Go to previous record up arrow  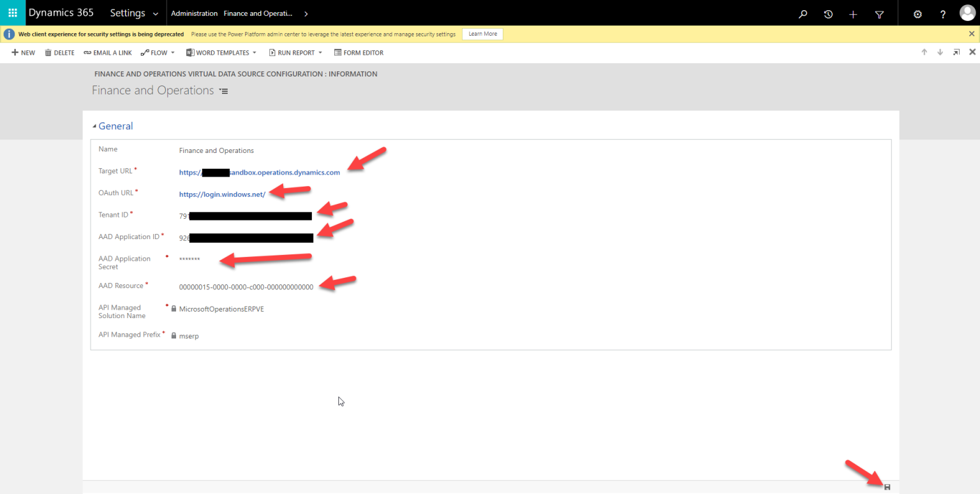tap(924, 52)
